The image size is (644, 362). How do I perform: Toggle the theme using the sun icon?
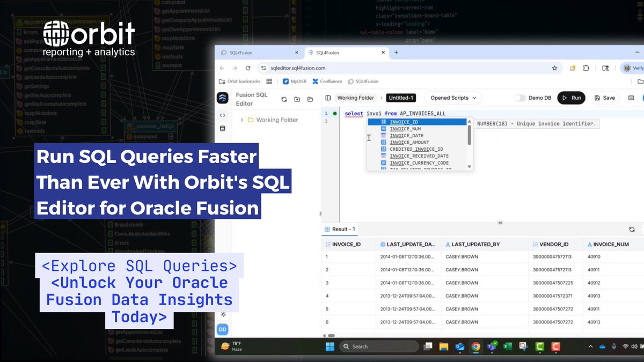222,315
